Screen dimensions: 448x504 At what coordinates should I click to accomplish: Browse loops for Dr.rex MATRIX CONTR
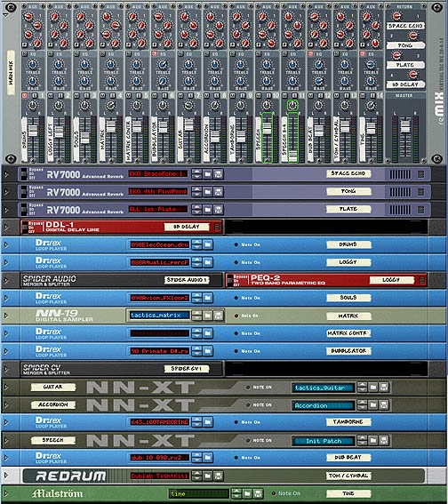coord(208,333)
